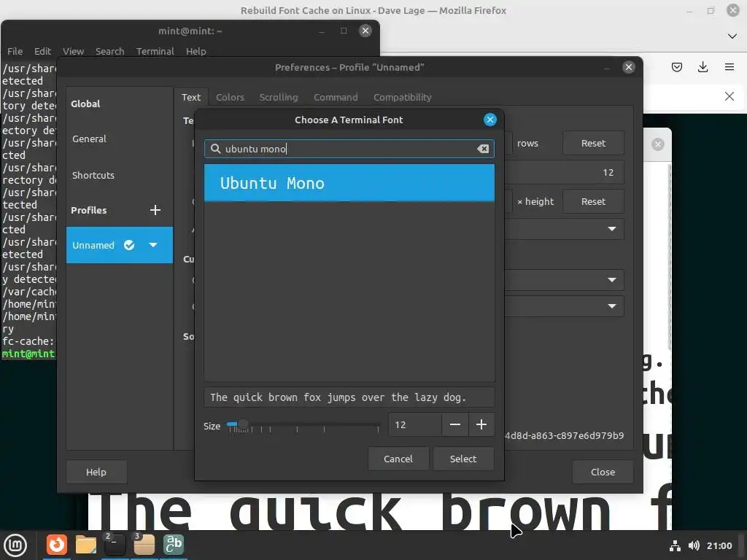Open the terminal Edit menu

tap(42, 52)
